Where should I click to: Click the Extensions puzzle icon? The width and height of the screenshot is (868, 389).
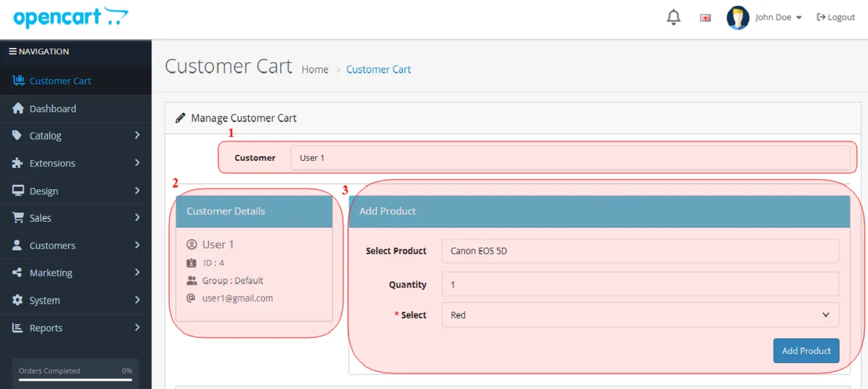pyautogui.click(x=17, y=163)
